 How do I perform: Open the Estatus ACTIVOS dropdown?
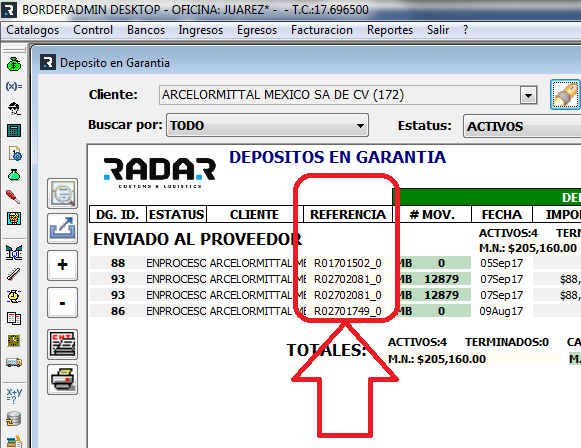[x=522, y=126]
